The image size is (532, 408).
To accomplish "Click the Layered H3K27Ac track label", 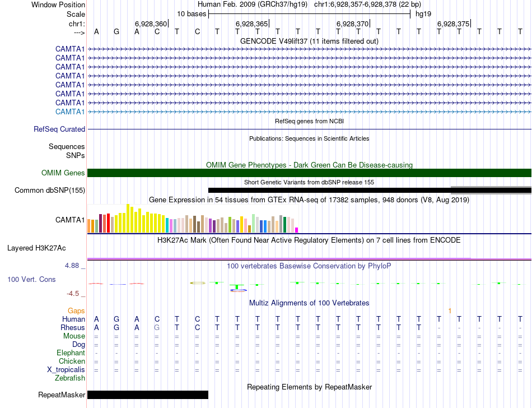I will point(36,248).
